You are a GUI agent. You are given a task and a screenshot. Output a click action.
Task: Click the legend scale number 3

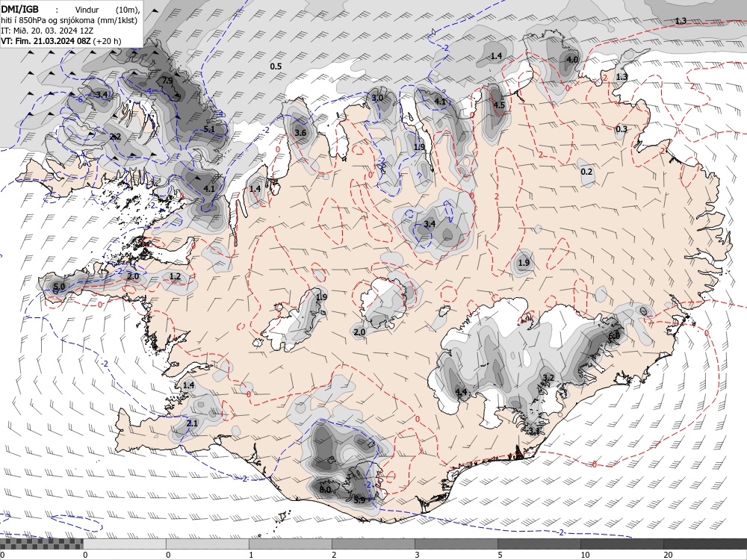click(x=417, y=555)
